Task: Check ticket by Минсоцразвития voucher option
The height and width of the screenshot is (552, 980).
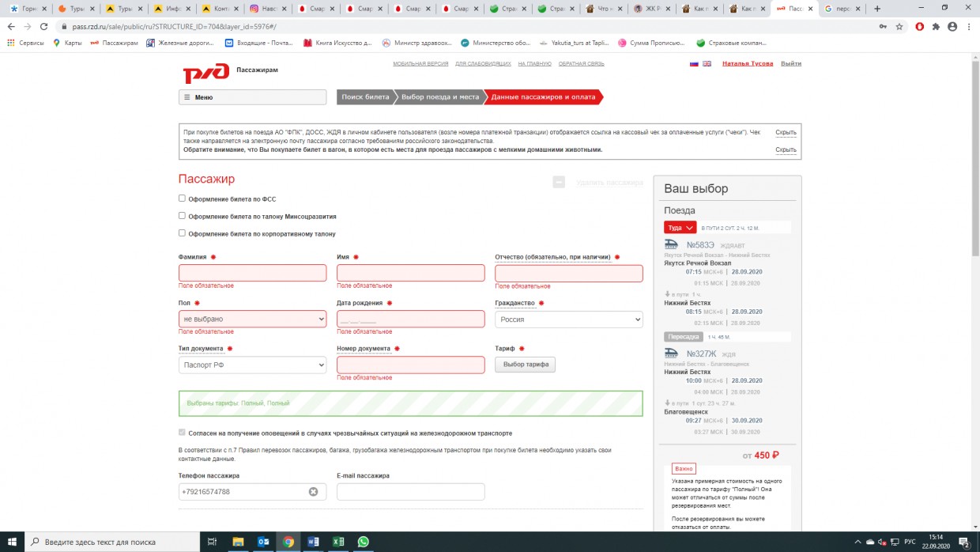Action: 183,216
